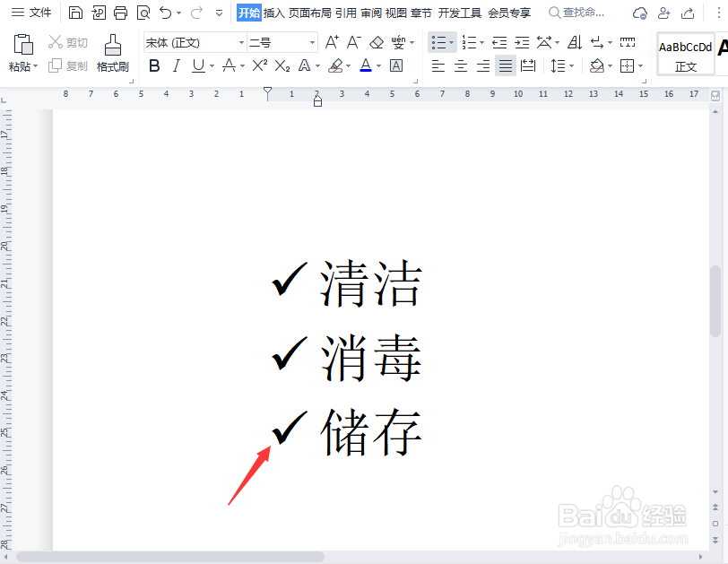Apply center paragraph alignment
The image size is (728, 564).
coord(460,65)
